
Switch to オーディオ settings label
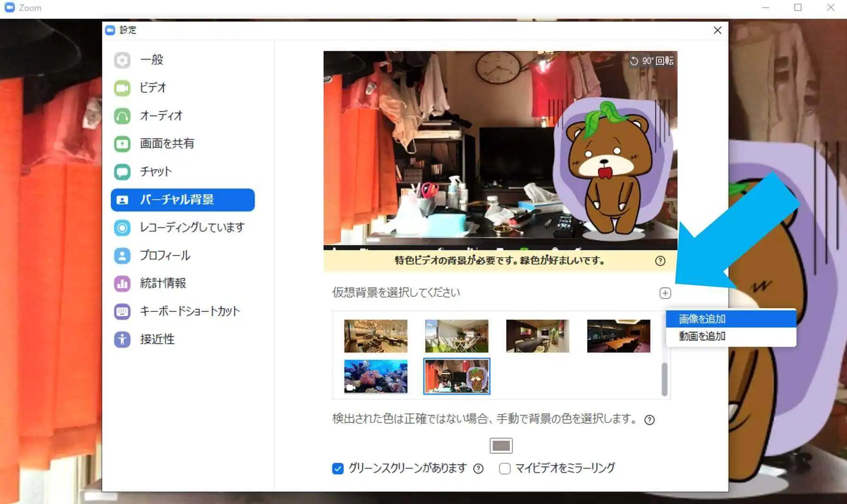161,116
